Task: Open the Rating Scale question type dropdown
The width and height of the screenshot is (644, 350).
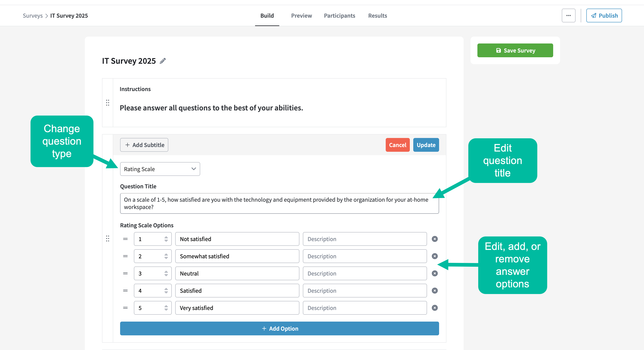Action: point(160,169)
